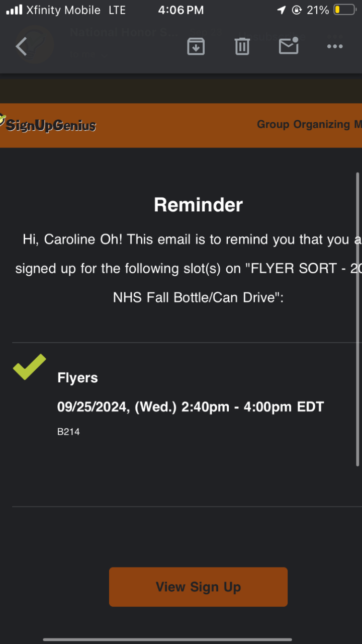The height and width of the screenshot is (644, 362).
Task: Tap the NHS Fall Bottle/Can Drive text
Action: (198, 297)
